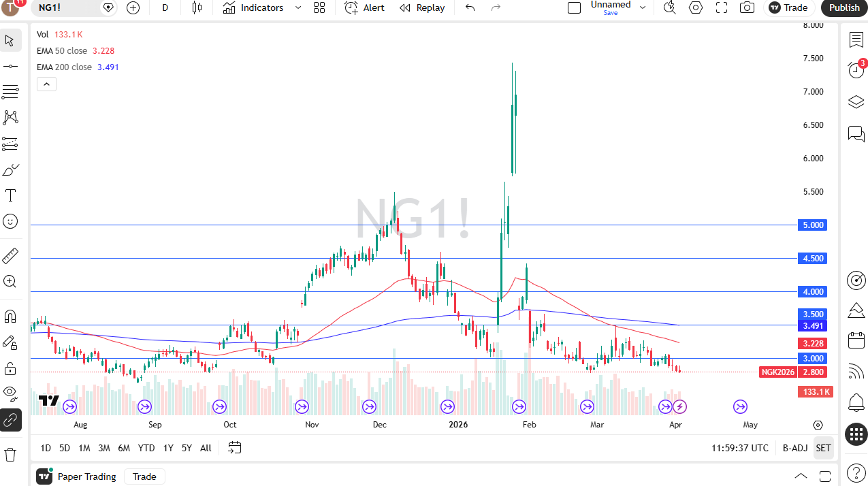
Task: Start bar Replay mode
Action: pyautogui.click(x=422, y=7)
